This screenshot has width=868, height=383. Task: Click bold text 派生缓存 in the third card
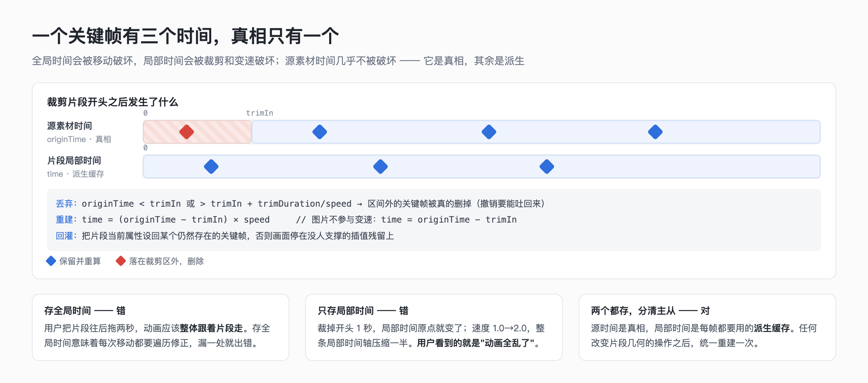[772, 328]
